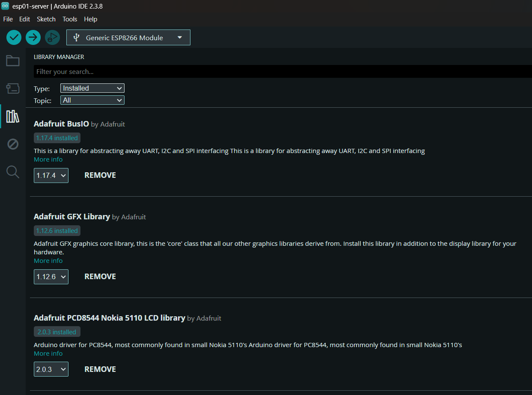Open the Tools menu
Image resolution: width=532 pixels, height=395 pixels.
click(70, 19)
